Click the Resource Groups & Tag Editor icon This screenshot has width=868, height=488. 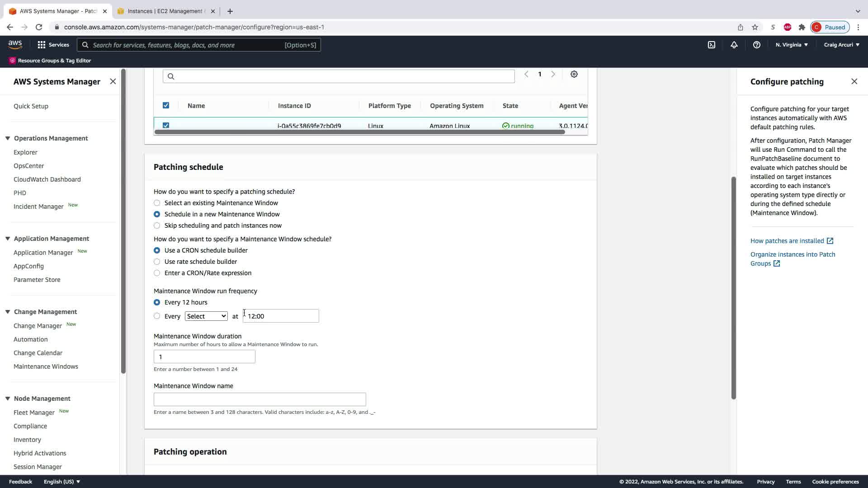coord(12,61)
